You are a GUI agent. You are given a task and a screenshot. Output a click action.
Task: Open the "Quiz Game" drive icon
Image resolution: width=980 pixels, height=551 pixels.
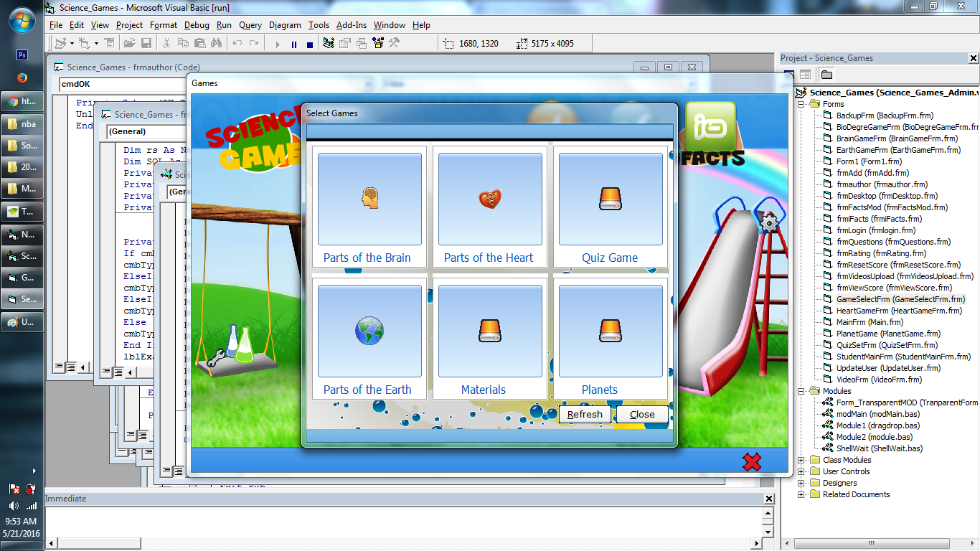point(611,199)
